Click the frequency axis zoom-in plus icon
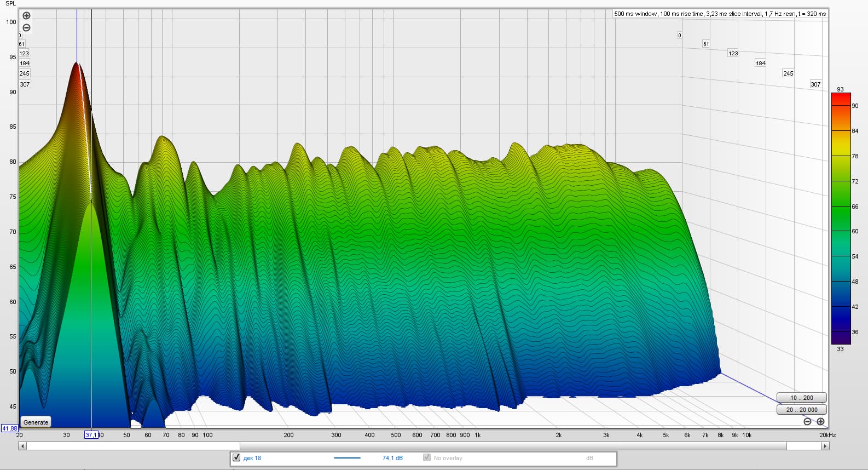The image size is (868, 470). click(x=820, y=421)
